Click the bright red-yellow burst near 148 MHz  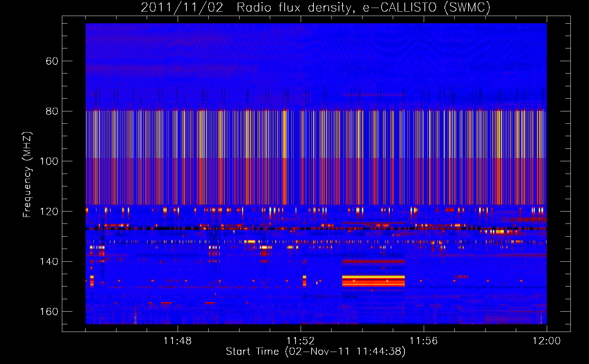pos(373,281)
